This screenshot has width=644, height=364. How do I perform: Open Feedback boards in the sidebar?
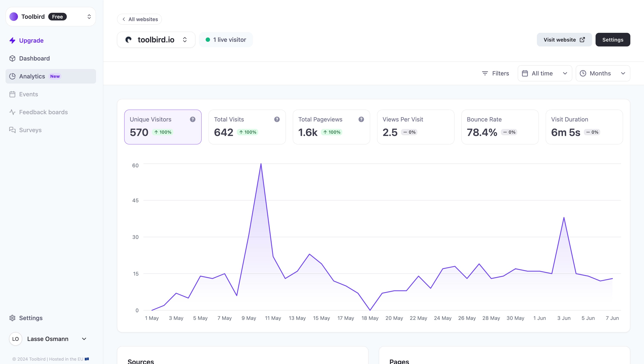51,112
